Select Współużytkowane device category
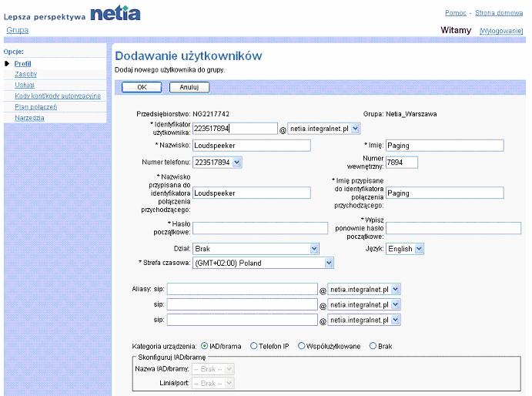This screenshot has height=396, width=532. click(x=301, y=346)
